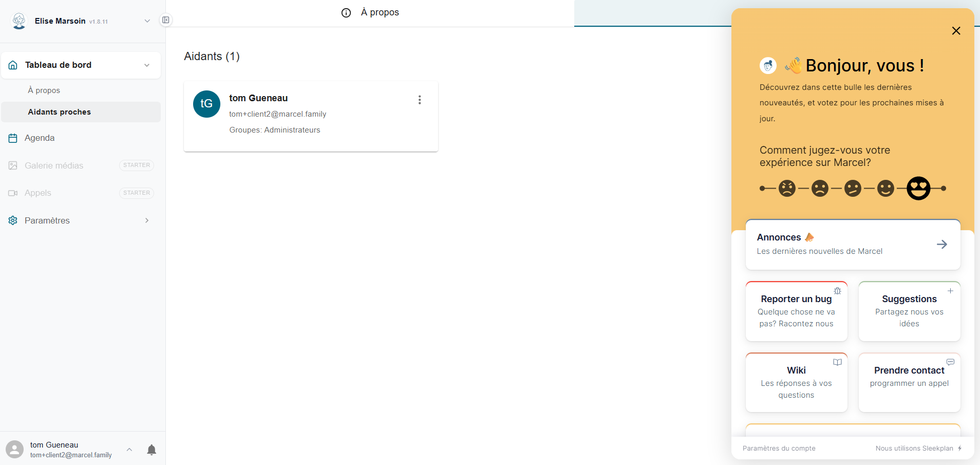Click the info icon beside À propos

(346, 13)
